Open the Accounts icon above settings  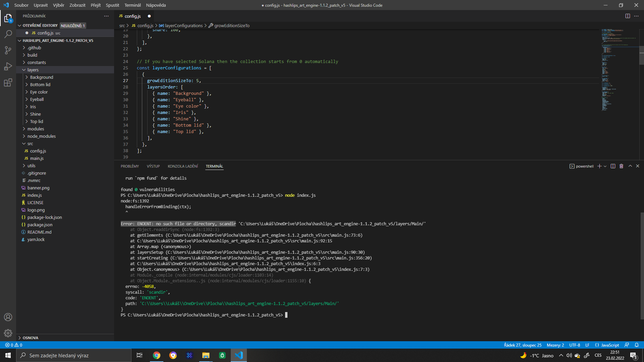[x=8, y=317]
